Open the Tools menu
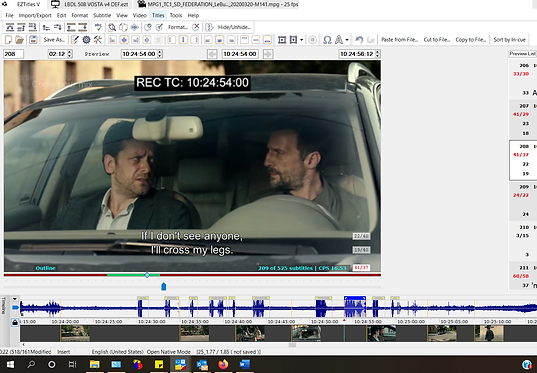 coord(176,15)
